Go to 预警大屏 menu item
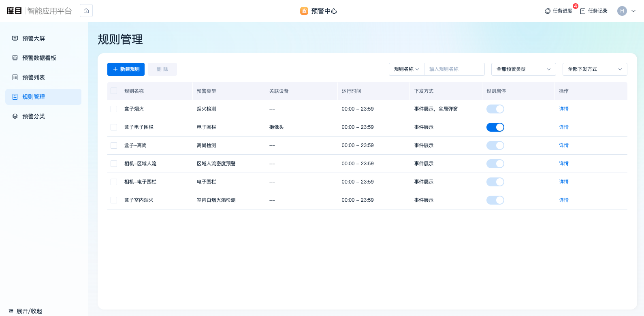 (x=43, y=38)
